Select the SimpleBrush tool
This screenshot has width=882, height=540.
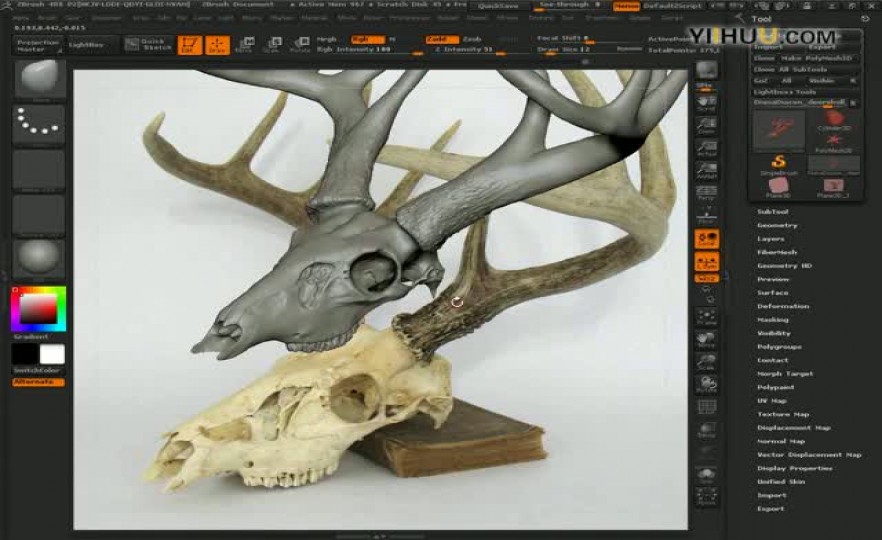(x=778, y=165)
